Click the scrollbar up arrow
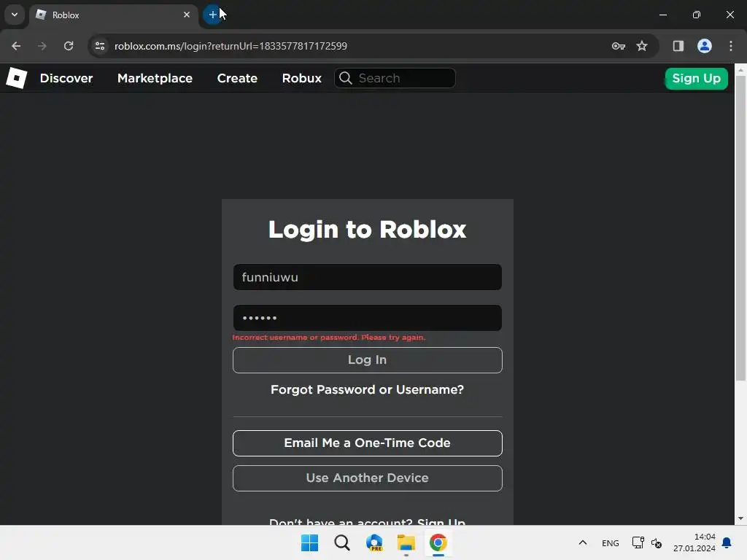This screenshot has width=747, height=560. (x=740, y=69)
